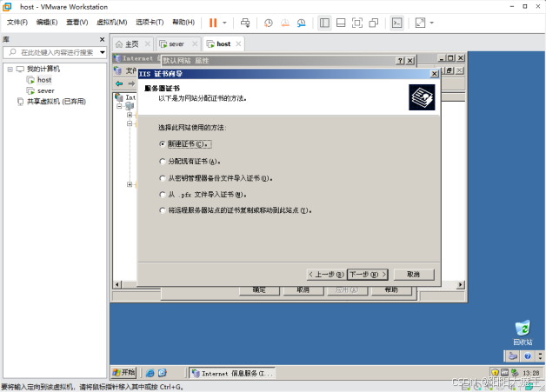Image resolution: width=546 pixels, height=392 pixels.
Task: Select the 分配现有证书 radio button
Action: 162,161
